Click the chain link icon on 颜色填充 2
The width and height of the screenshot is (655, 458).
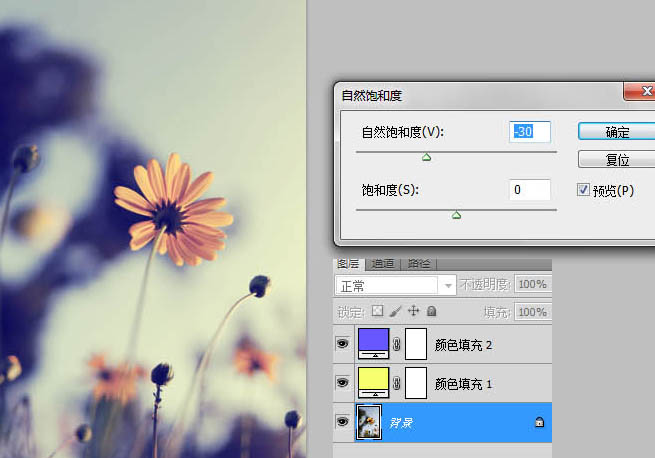click(x=397, y=345)
